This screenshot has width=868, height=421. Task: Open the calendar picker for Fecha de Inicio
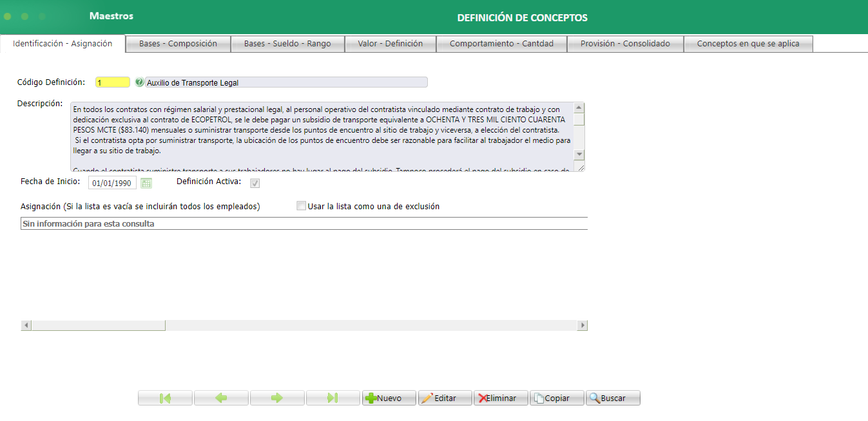pos(146,182)
